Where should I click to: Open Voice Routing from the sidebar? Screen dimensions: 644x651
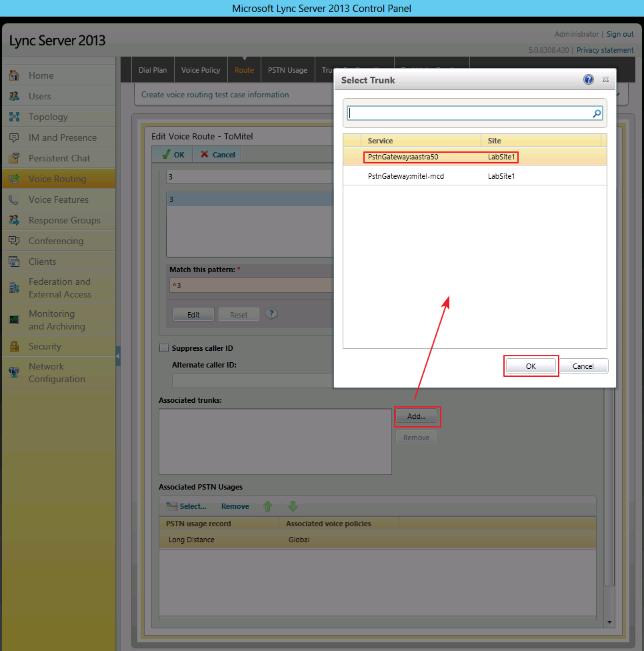click(58, 179)
